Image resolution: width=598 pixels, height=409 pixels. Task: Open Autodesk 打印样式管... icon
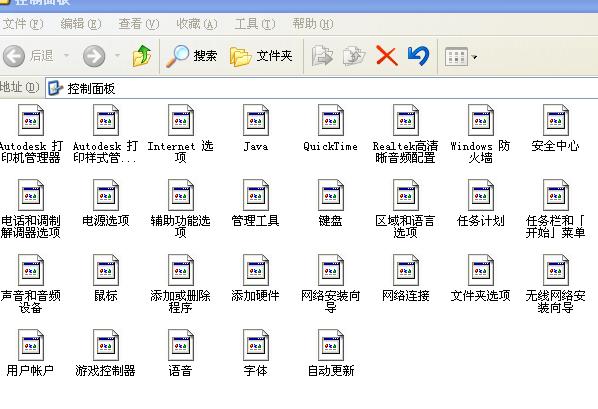106,121
